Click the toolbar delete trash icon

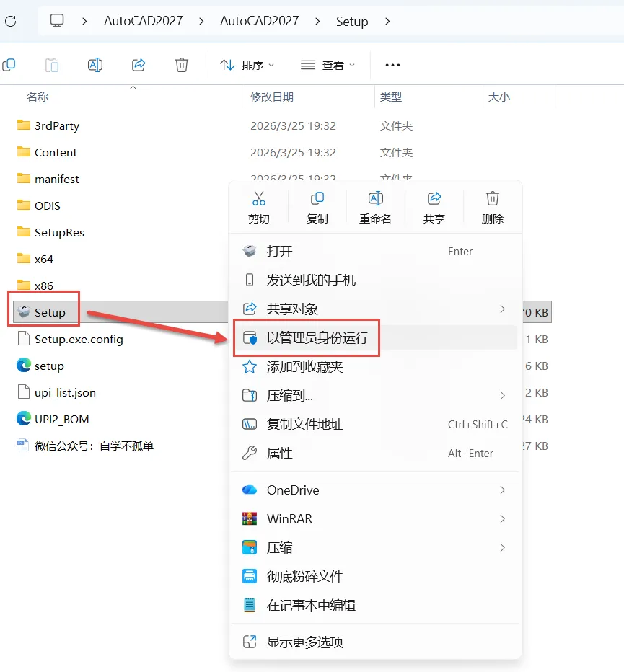[x=182, y=65]
